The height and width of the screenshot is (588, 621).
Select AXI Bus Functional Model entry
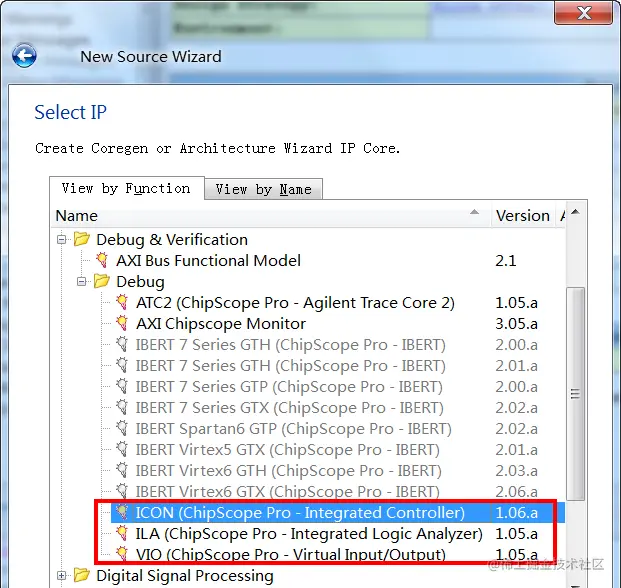[208, 261]
